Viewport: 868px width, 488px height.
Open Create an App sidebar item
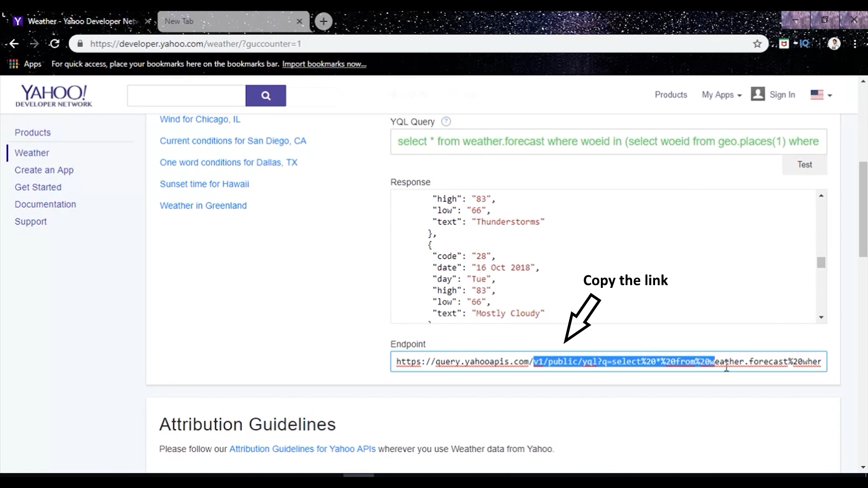point(44,170)
